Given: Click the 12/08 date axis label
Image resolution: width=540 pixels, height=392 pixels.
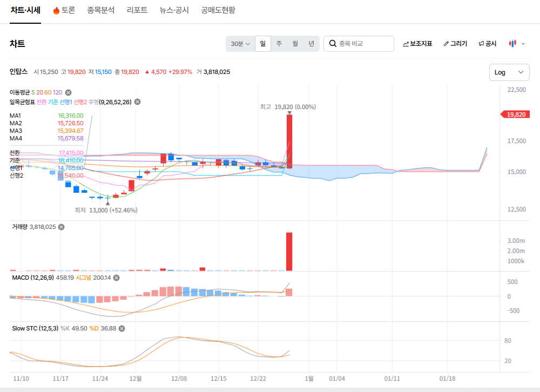Looking at the screenshot, I should click(179, 379).
